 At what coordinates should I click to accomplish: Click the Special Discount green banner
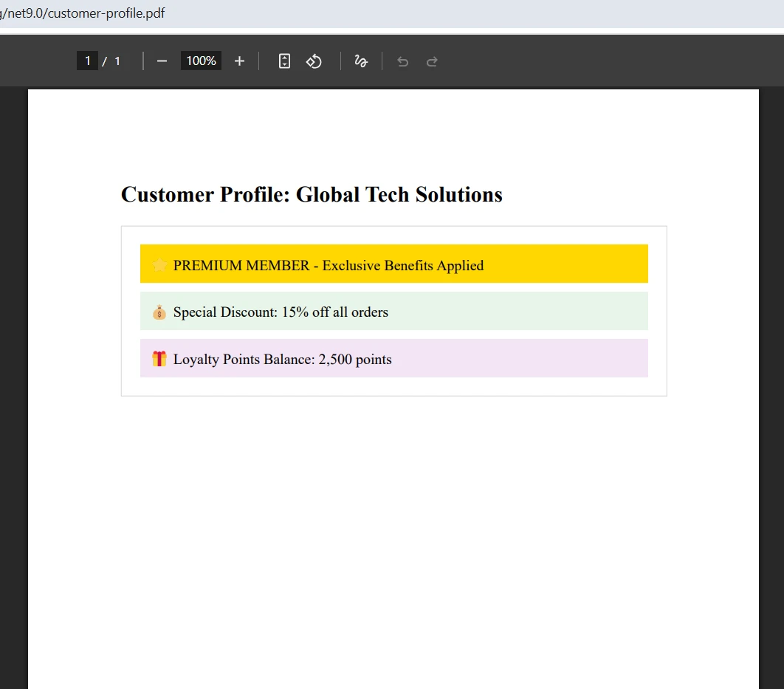393,311
